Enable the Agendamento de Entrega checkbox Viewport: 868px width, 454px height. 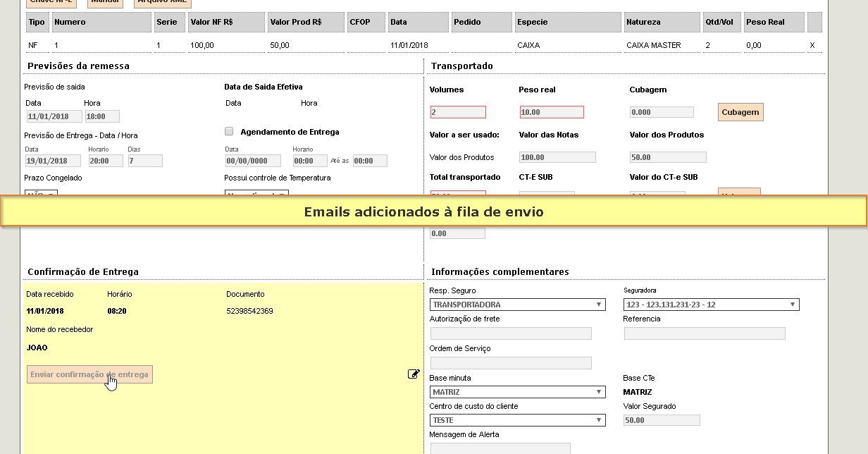tap(229, 132)
